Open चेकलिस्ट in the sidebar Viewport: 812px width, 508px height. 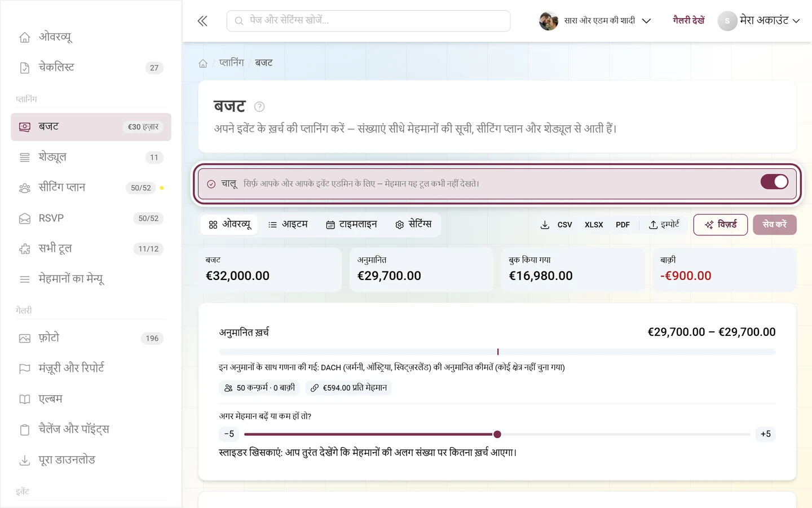pos(91,67)
